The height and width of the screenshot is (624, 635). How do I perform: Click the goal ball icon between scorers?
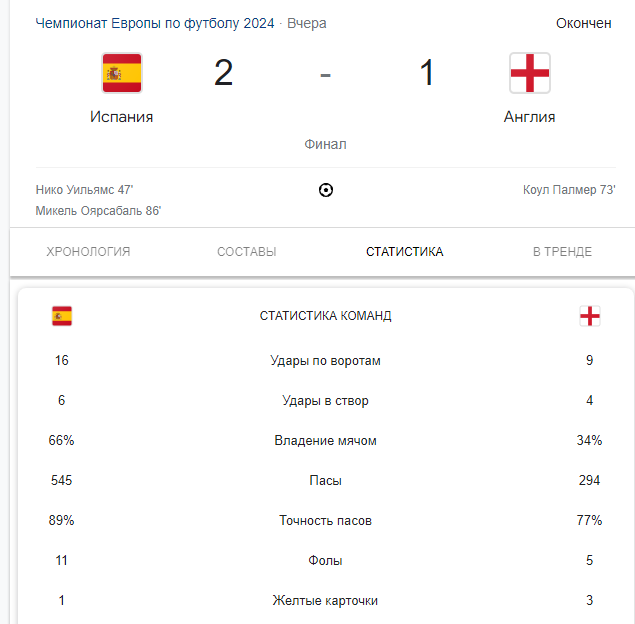pyautogui.click(x=326, y=190)
